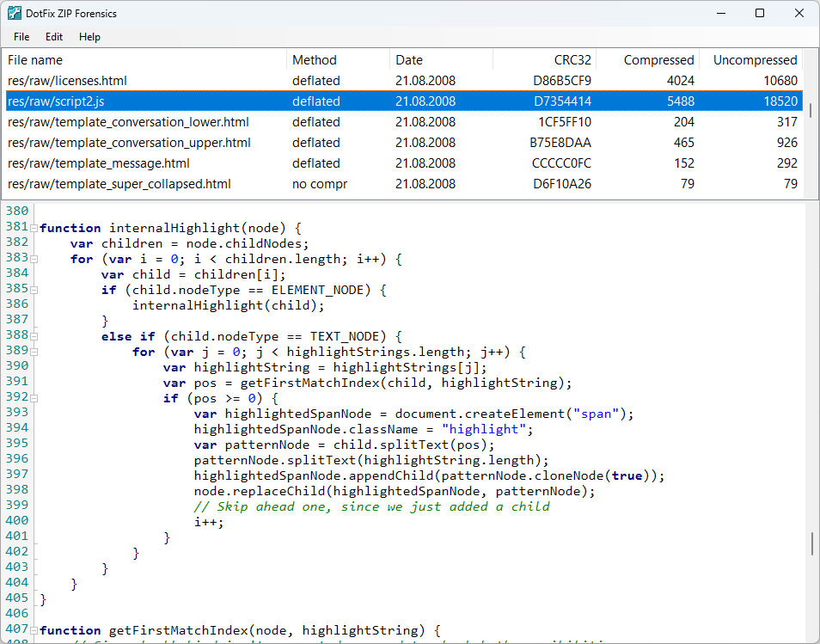Sort by CRC32 column header
820x644 pixels.
[x=544, y=60]
